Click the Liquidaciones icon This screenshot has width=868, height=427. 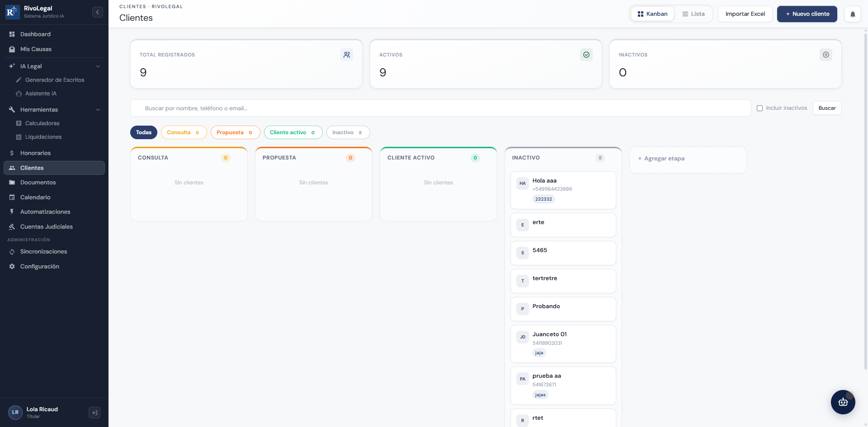19,137
